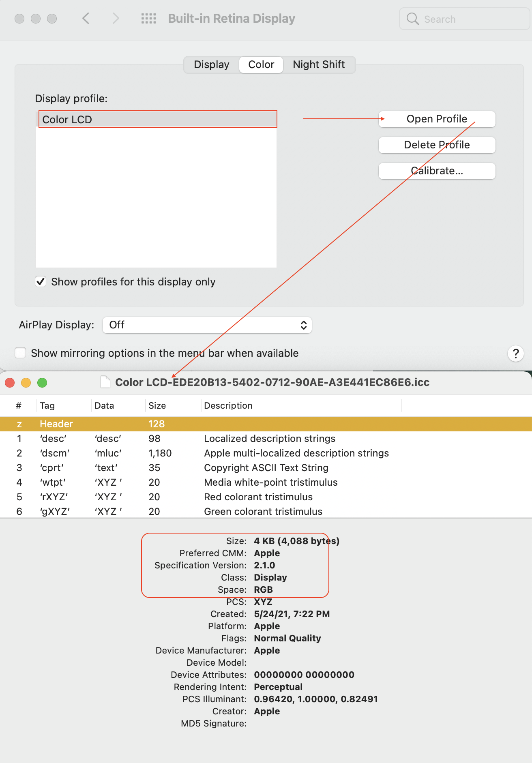Select the 'dscm' tag row

(266, 453)
